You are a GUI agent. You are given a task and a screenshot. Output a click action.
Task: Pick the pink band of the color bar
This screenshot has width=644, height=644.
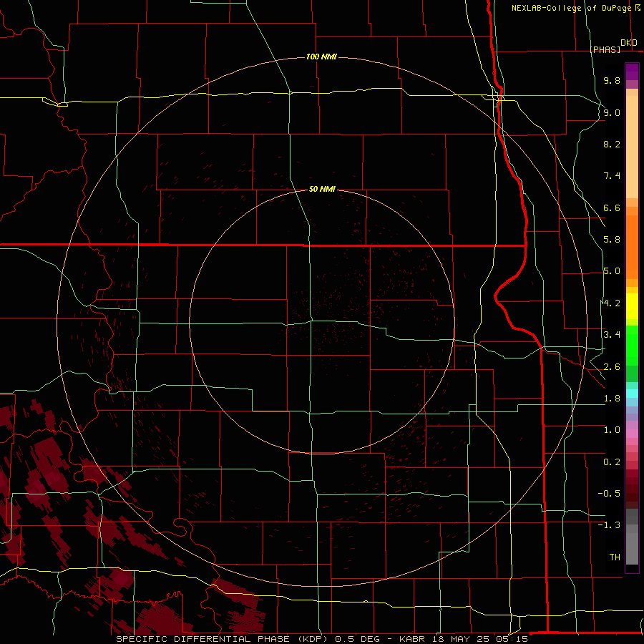click(632, 434)
